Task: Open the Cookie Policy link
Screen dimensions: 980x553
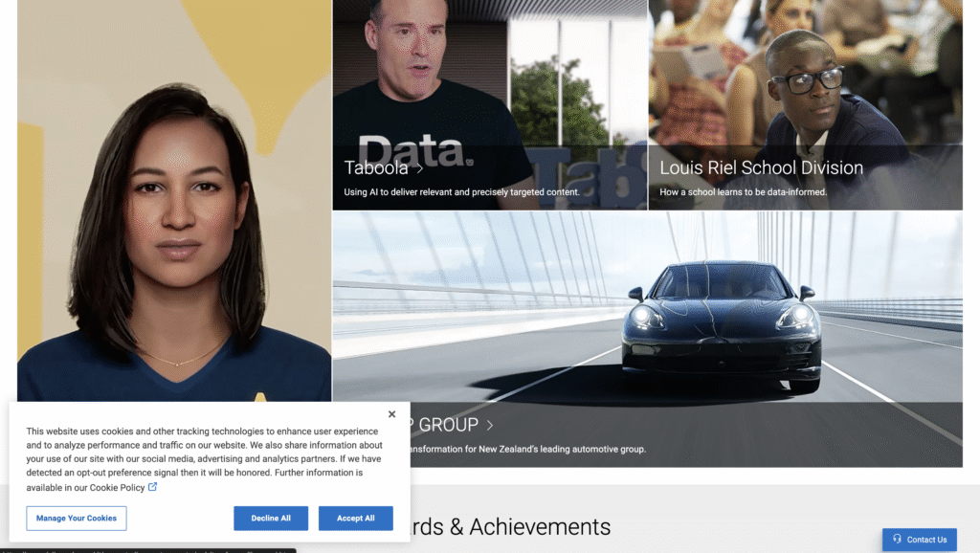Action: click(117, 488)
